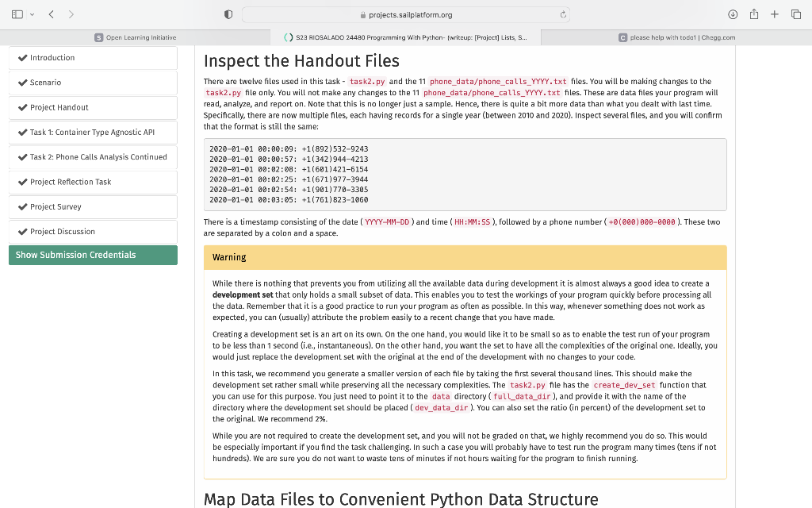Screen dimensions: 812x508
Task: Click the sample line with +1(892)532-9243
Action: tap(289, 148)
